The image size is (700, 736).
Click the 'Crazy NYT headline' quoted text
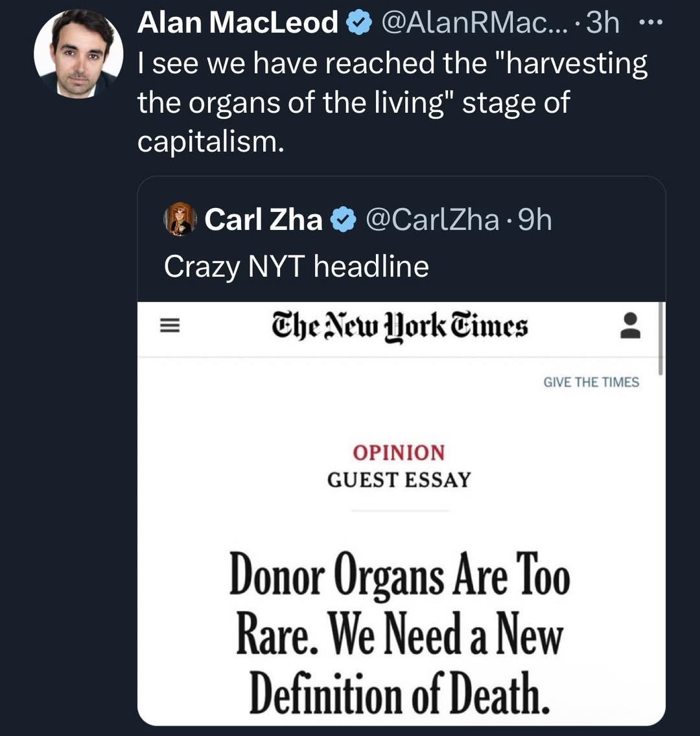click(x=296, y=266)
